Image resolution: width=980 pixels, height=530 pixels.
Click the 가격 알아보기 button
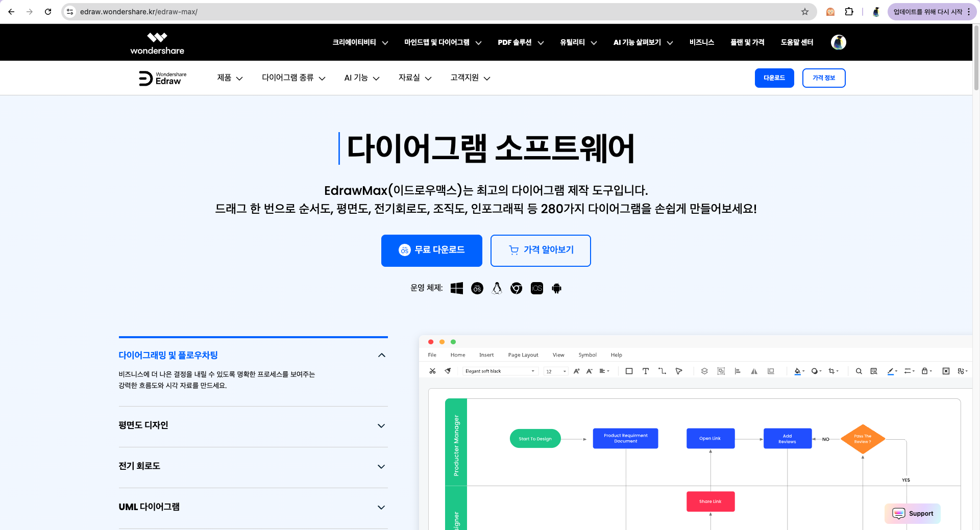(x=541, y=250)
